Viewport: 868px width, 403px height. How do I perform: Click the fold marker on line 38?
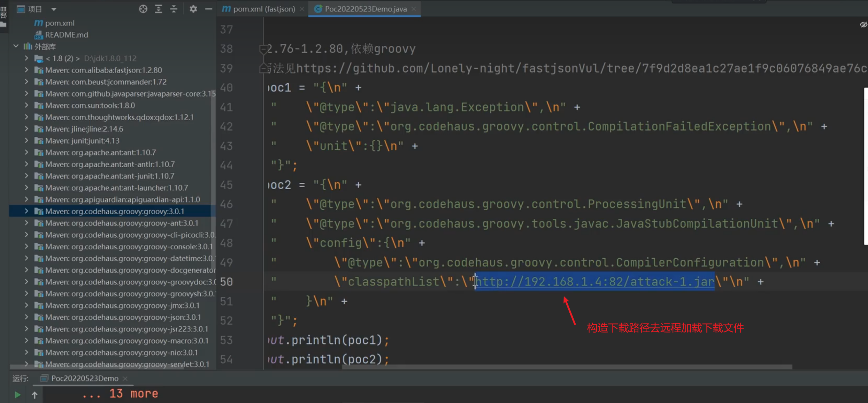263,49
